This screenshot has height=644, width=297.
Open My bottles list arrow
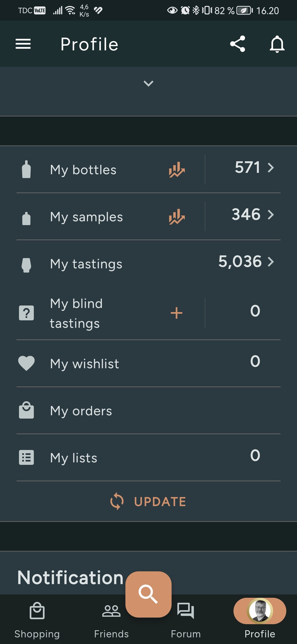click(271, 168)
